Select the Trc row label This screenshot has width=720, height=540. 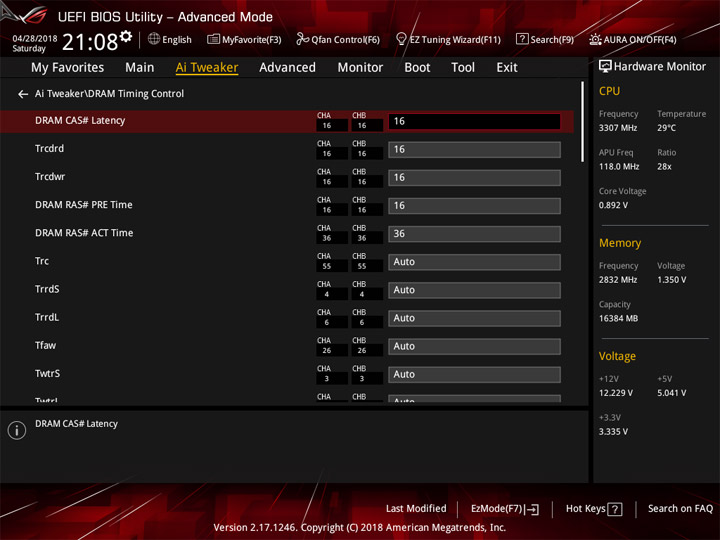[x=42, y=261]
